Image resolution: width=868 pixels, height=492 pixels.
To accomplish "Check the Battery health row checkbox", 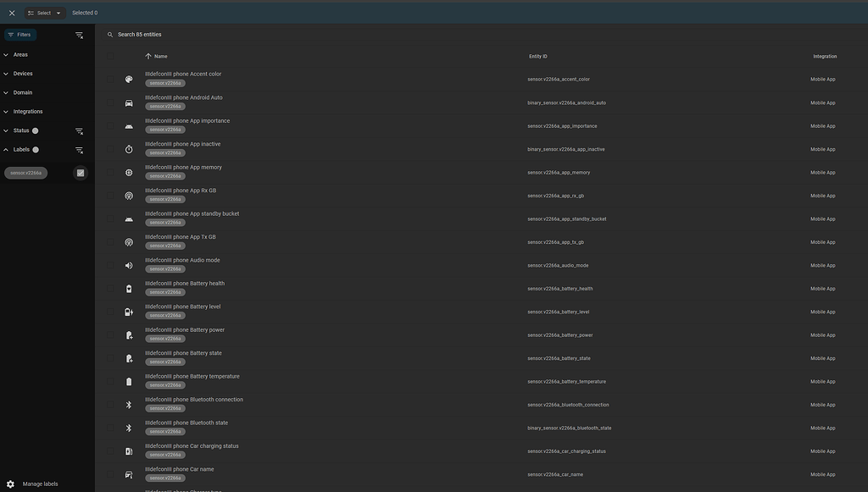I will pyautogui.click(x=110, y=286).
